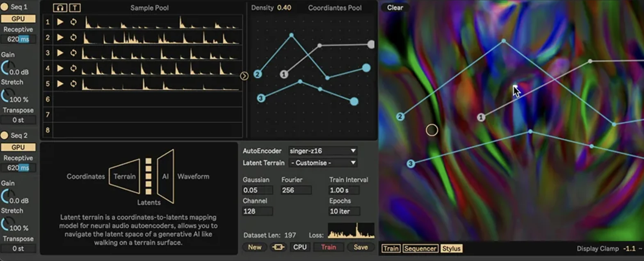Click the T icon above Sample Pool
The height and width of the screenshot is (261, 644).
[x=75, y=8]
